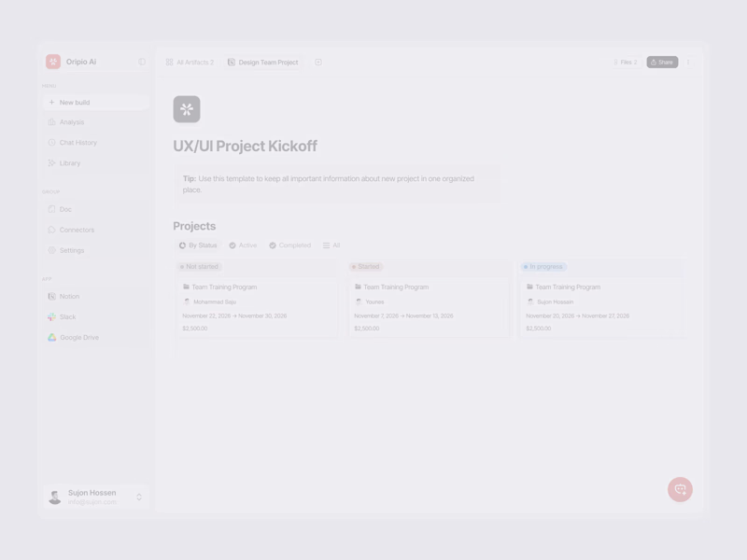Click the November 22, 2026 date range
The width and height of the screenshot is (747, 560).
[234, 315]
